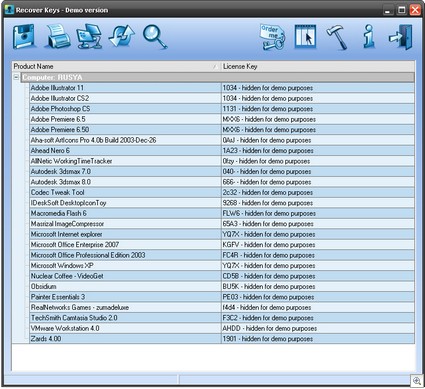Select the Autodesk 3dsmax 8.0 row
Image resolution: width=425 pixels, height=389 pixels.
coord(222,182)
